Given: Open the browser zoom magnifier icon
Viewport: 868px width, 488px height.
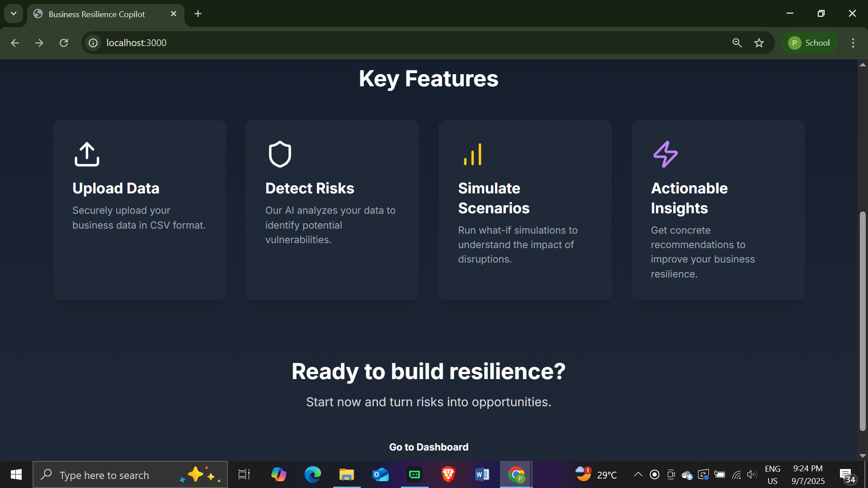Looking at the screenshot, I should (x=737, y=43).
